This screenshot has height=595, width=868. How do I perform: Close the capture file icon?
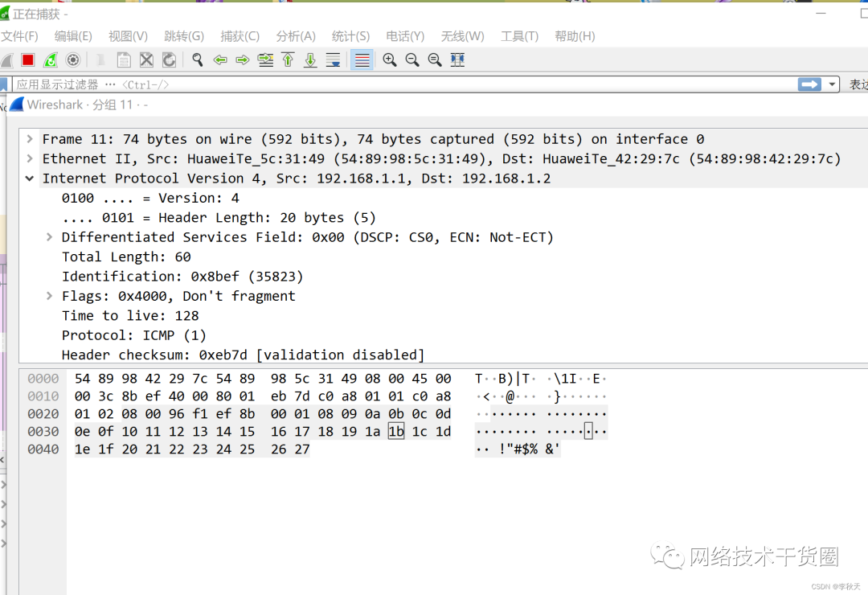(x=146, y=59)
